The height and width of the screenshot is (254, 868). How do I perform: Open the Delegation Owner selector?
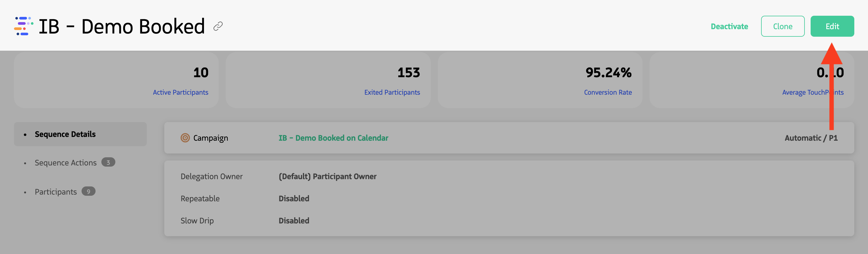coord(327,176)
